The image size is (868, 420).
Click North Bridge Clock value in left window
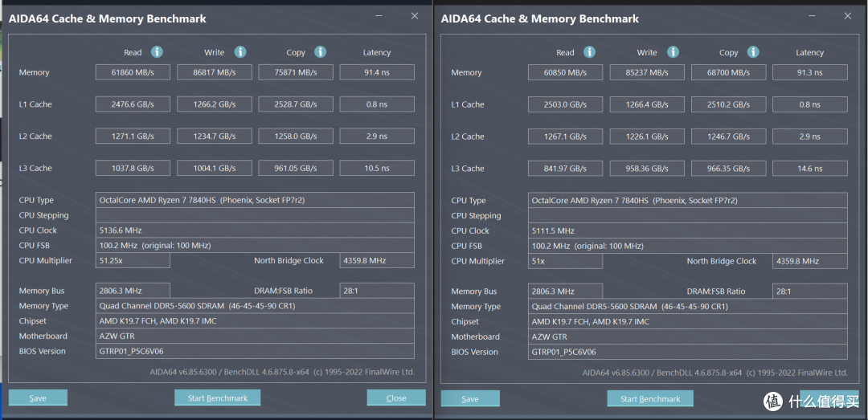tap(377, 261)
